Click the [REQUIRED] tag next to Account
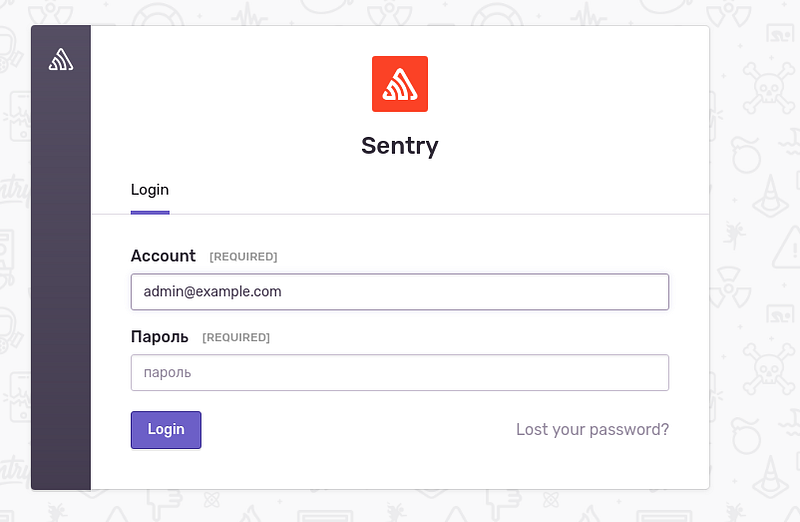800x522 pixels. click(x=243, y=257)
